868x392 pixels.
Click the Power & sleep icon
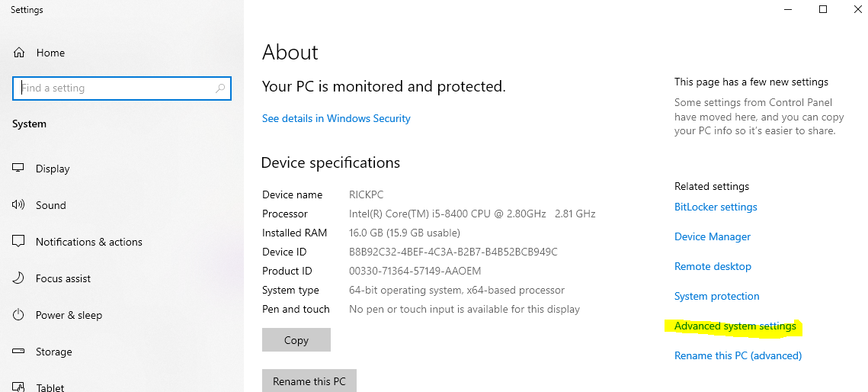click(18, 314)
